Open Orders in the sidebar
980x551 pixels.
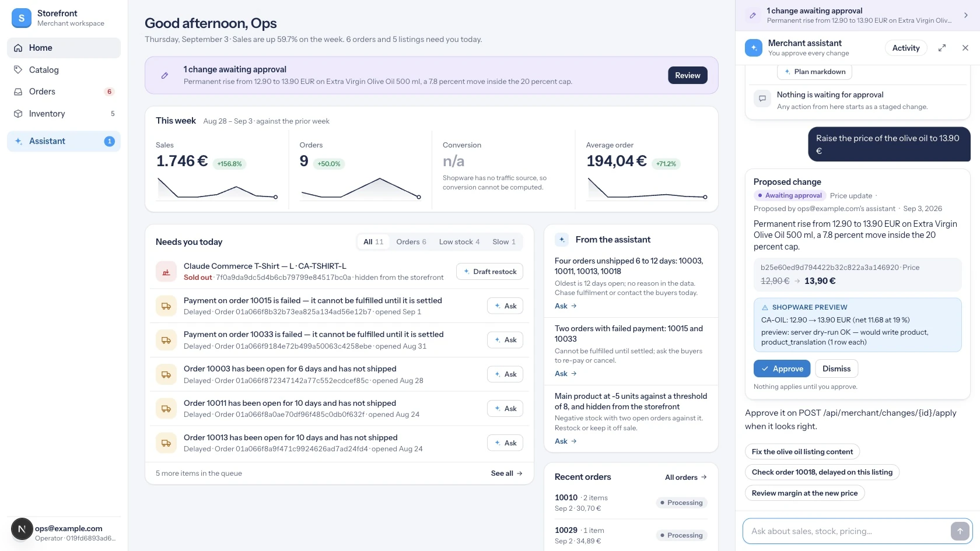pos(64,92)
